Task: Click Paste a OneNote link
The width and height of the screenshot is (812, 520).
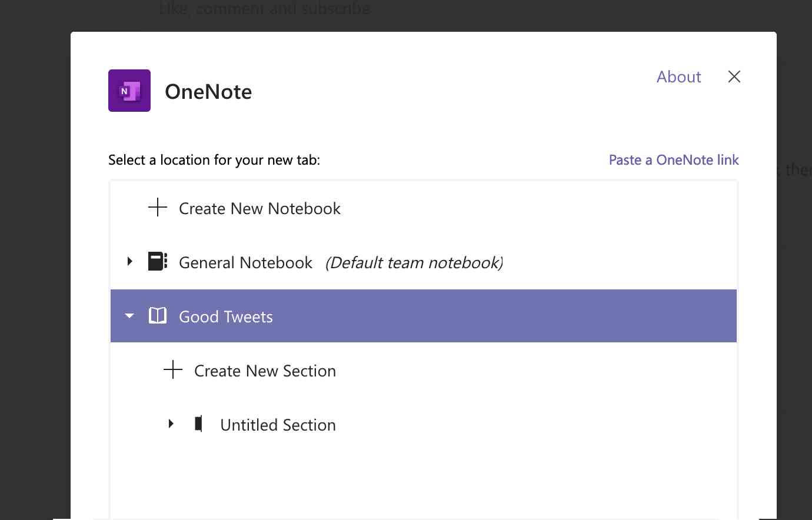Action: pos(674,159)
